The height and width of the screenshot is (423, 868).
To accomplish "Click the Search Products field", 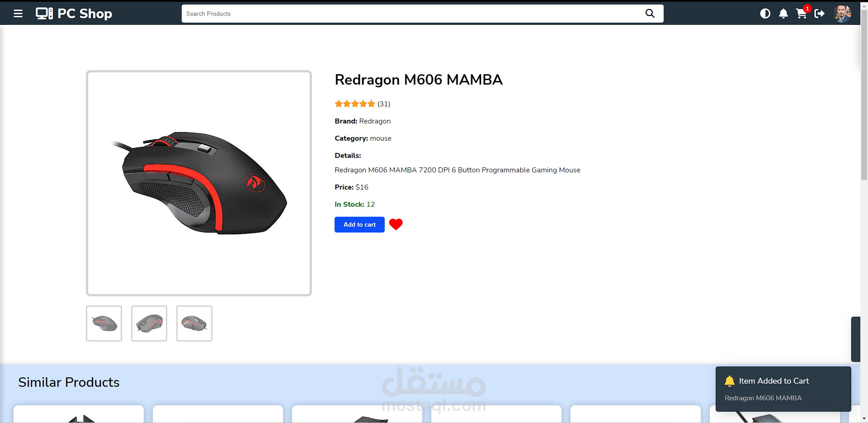I will tap(411, 14).
